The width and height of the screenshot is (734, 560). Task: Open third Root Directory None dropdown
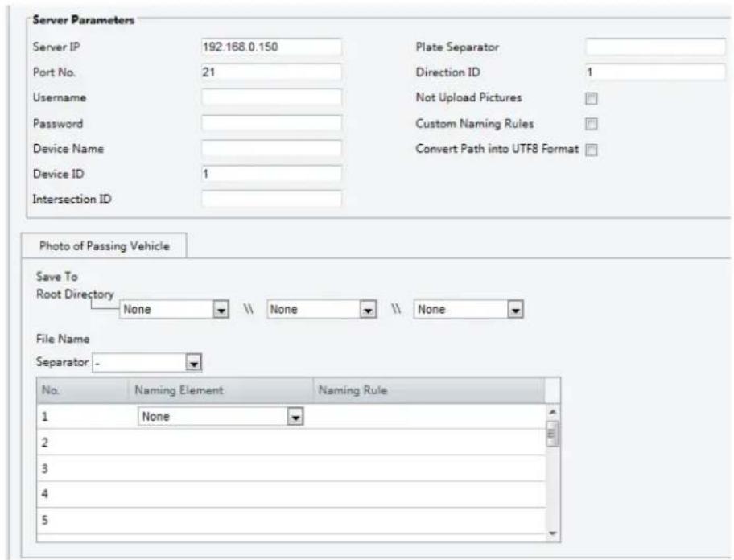[468, 309]
